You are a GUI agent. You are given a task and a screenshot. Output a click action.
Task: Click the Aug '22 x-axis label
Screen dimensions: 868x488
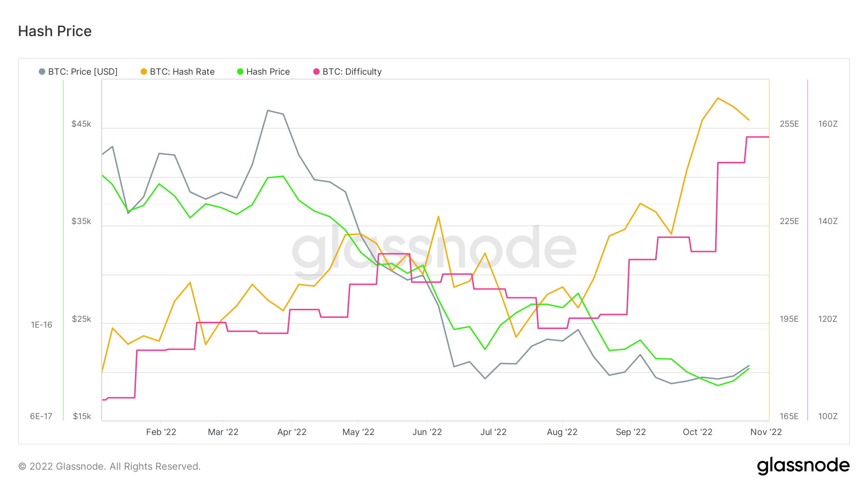(562, 432)
